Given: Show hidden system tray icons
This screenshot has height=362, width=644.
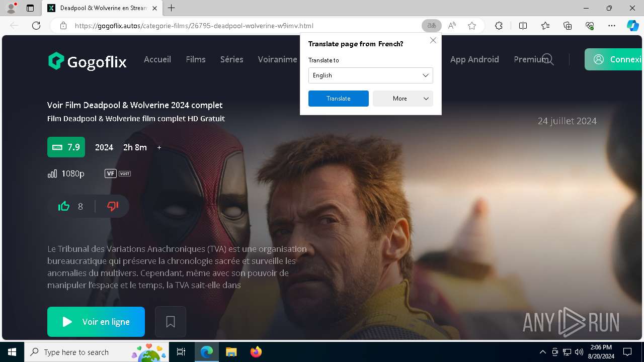Looking at the screenshot, I should pyautogui.click(x=542, y=352).
